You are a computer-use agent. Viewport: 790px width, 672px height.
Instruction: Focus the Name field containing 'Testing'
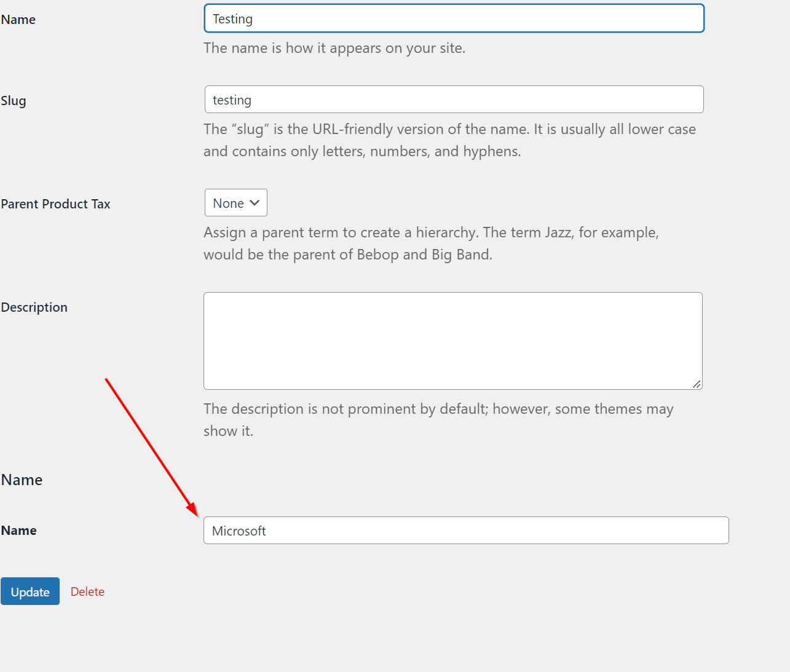pos(454,19)
